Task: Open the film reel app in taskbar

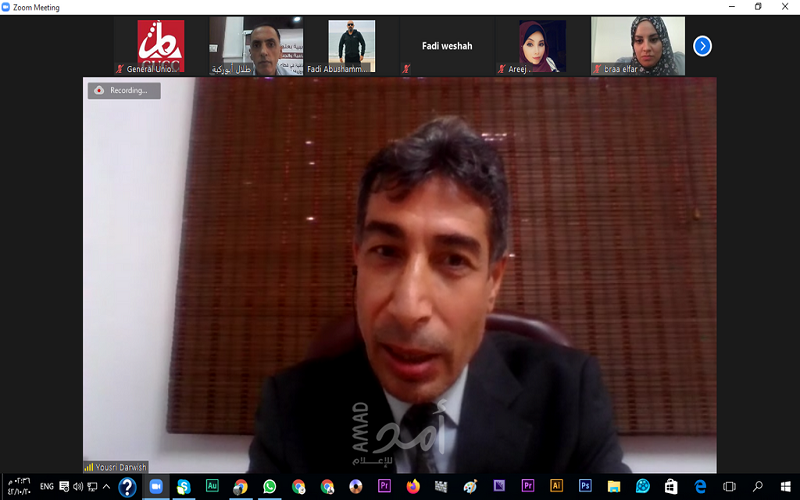Action: [643, 487]
